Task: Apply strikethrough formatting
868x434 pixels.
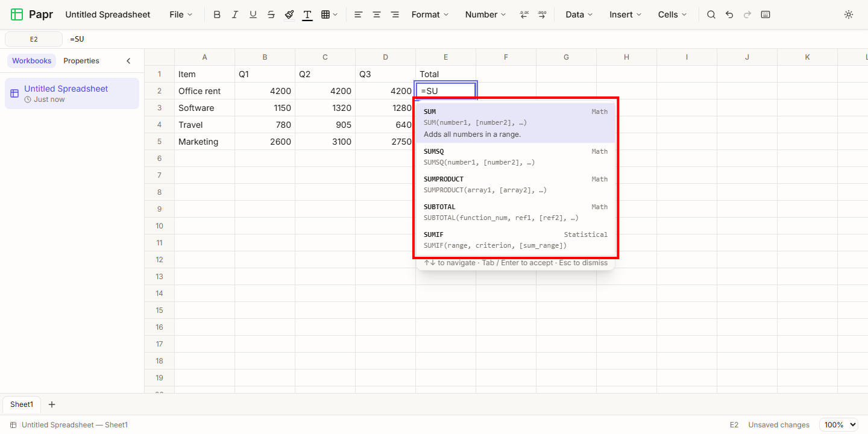Action: pyautogui.click(x=271, y=14)
